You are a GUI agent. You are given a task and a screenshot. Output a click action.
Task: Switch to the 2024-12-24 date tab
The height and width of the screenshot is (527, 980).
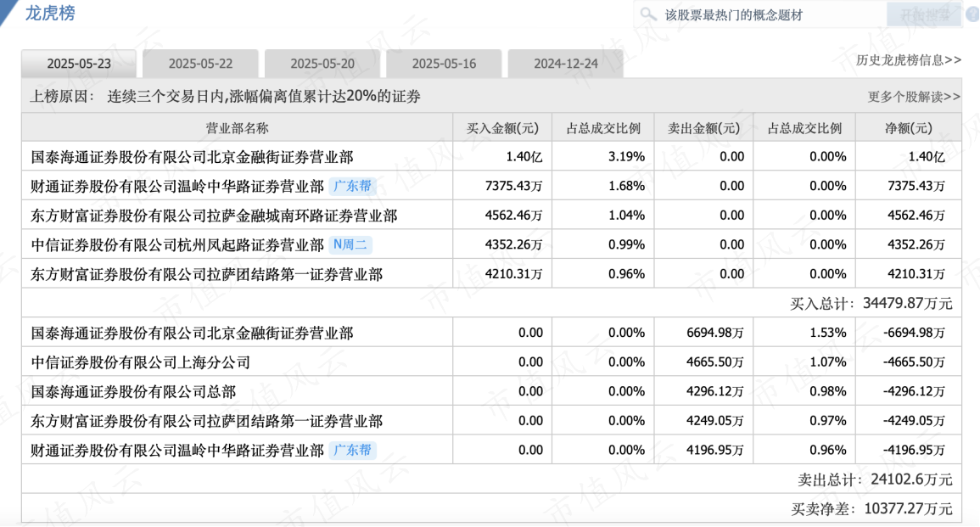tap(566, 64)
